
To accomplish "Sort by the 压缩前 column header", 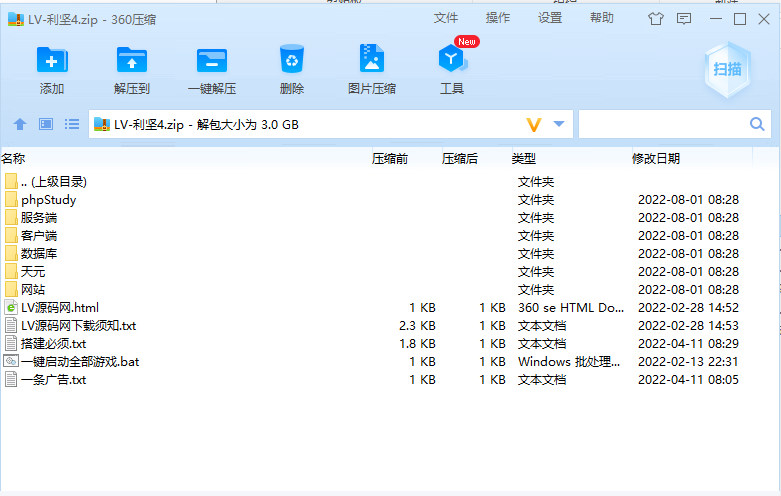I will [390, 159].
